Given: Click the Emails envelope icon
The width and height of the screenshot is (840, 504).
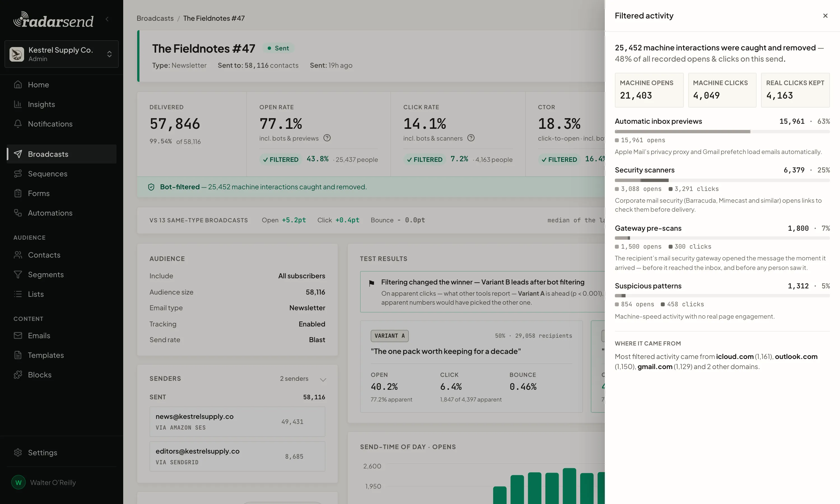Looking at the screenshot, I should tap(18, 335).
